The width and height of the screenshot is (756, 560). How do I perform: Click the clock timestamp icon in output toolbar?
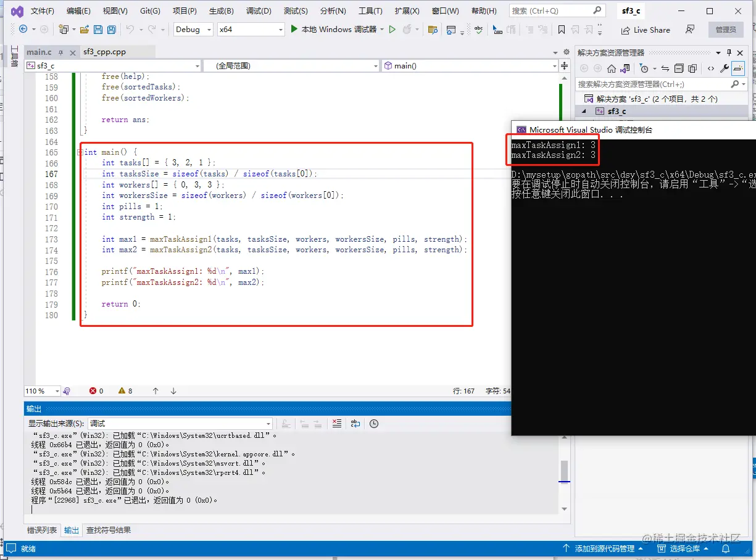coord(374,424)
